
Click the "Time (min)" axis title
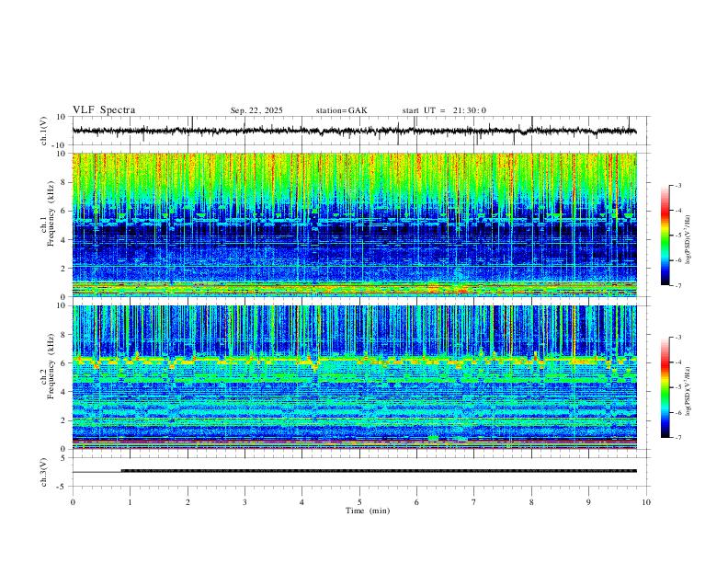tap(368, 511)
